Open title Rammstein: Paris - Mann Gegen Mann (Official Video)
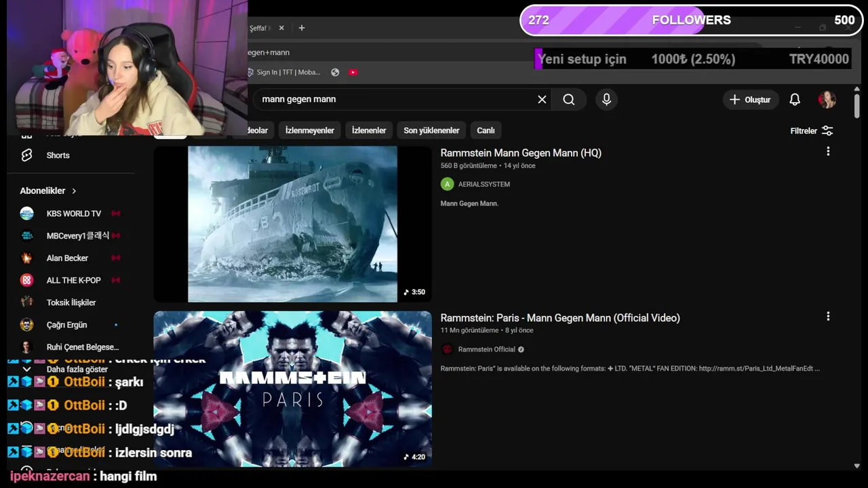Screen dimensions: 868x488 point(560,318)
